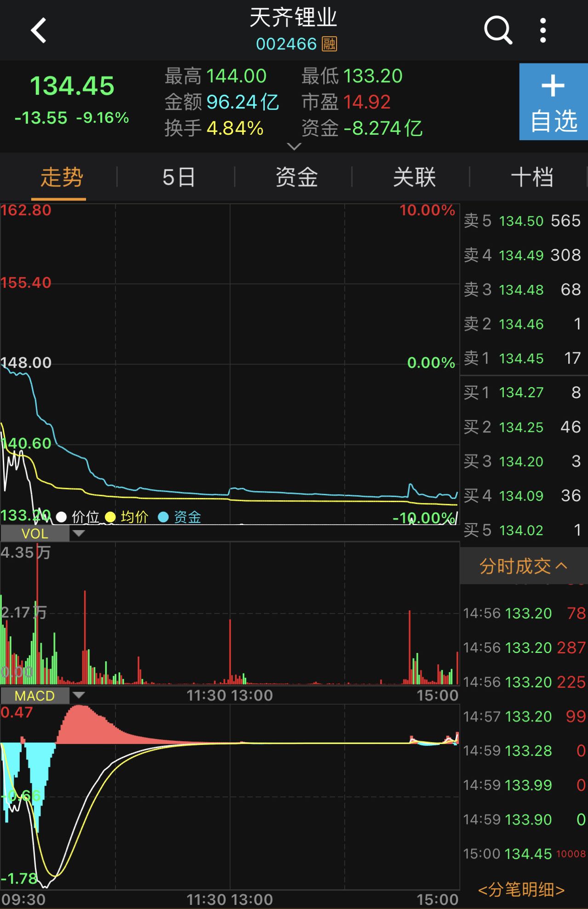The width and height of the screenshot is (588, 909).
Task: Open the search magnifier icon
Action: [x=497, y=31]
